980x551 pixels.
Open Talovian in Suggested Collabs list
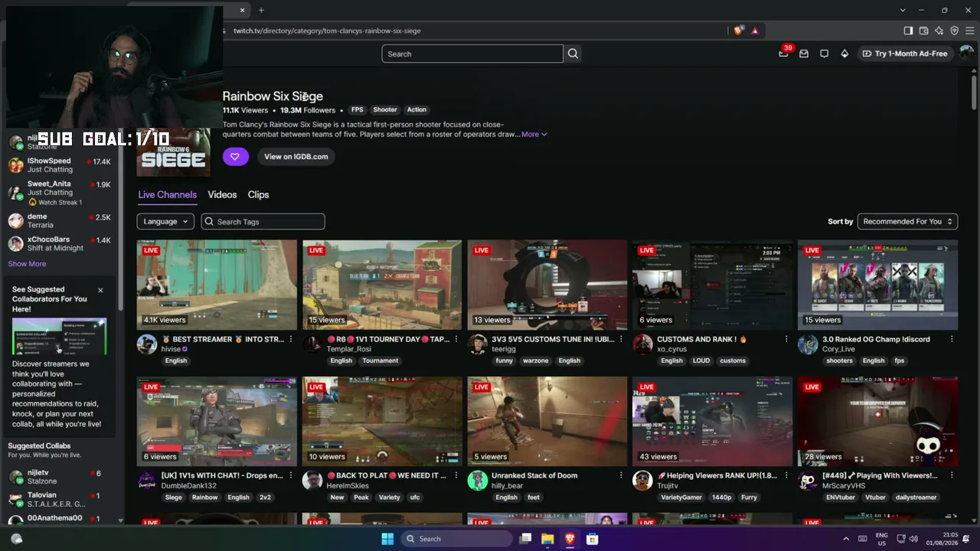(60, 500)
